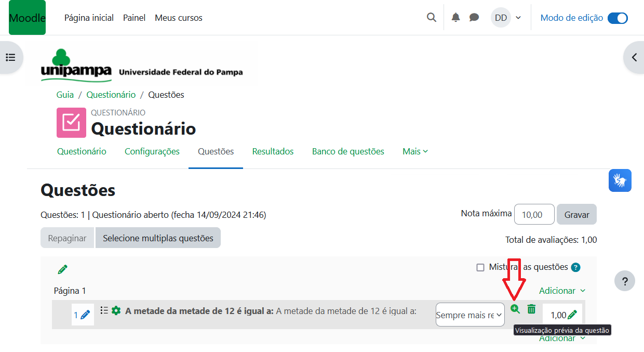The image size is (644, 352).
Task: Open the DD user menu dropdown
Action: 506,18
